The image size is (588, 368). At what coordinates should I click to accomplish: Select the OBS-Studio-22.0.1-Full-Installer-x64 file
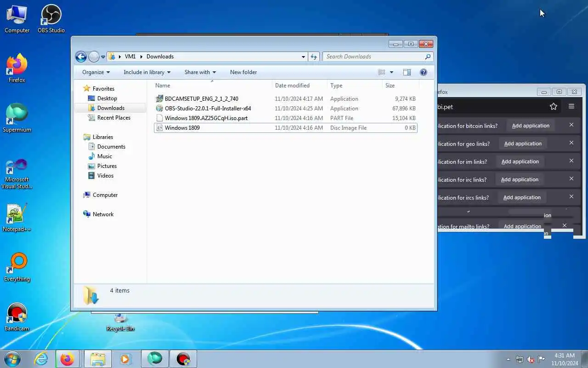tap(285, 109)
